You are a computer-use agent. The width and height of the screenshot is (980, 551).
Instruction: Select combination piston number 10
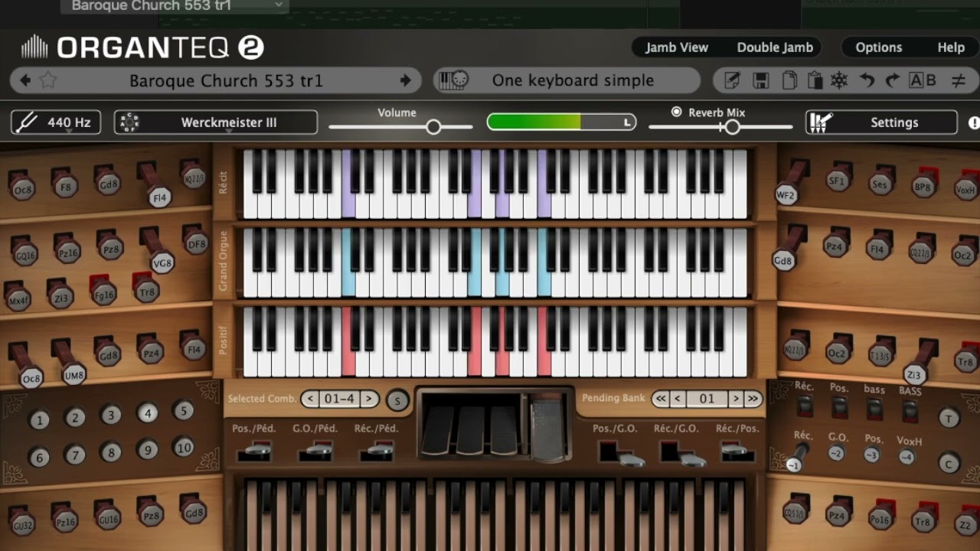[x=183, y=448]
